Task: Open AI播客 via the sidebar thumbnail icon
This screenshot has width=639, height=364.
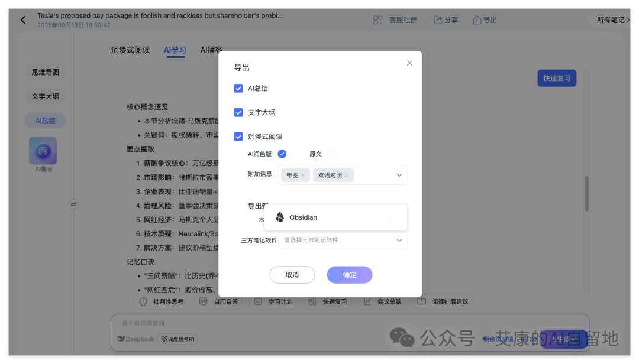Action: point(42,150)
